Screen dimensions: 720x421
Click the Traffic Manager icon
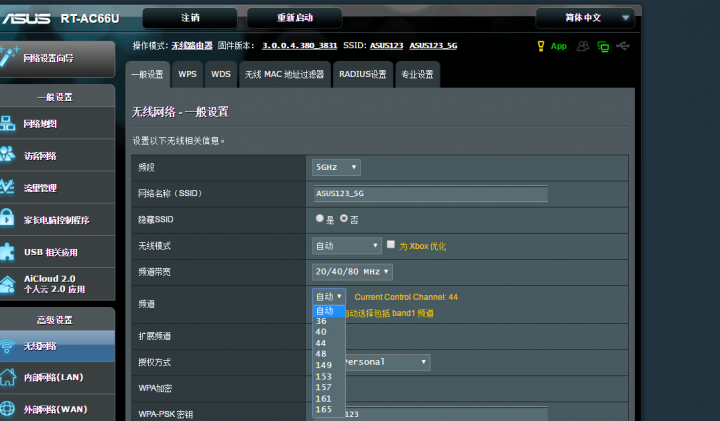(7, 186)
